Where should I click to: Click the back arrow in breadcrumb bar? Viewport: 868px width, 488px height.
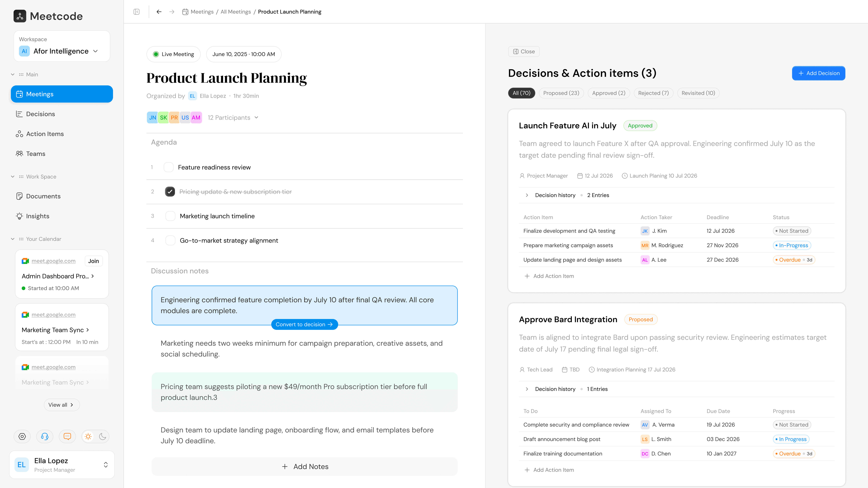point(159,12)
